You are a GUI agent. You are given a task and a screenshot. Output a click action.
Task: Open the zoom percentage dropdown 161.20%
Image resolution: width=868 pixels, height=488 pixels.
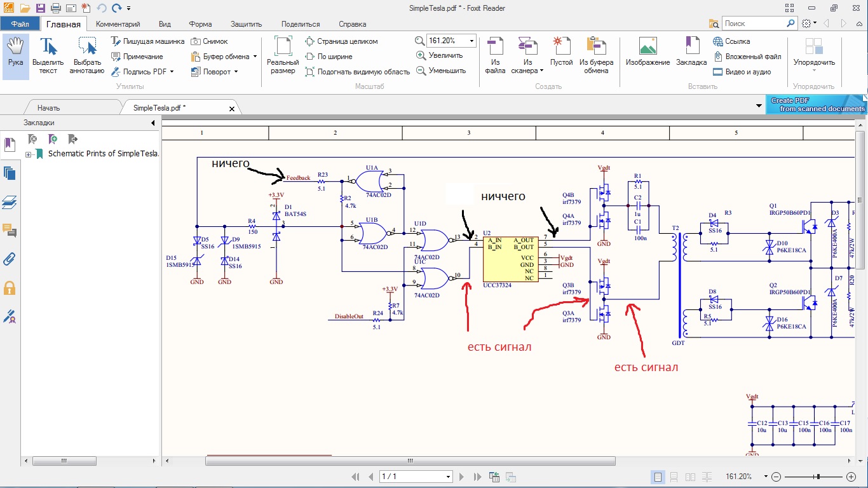[x=471, y=41]
